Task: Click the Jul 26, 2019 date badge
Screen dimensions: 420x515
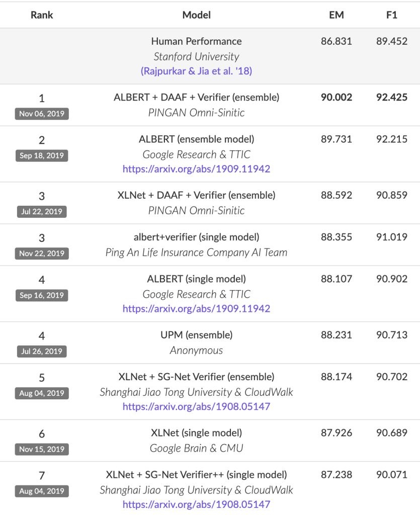Action: (42, 352)
